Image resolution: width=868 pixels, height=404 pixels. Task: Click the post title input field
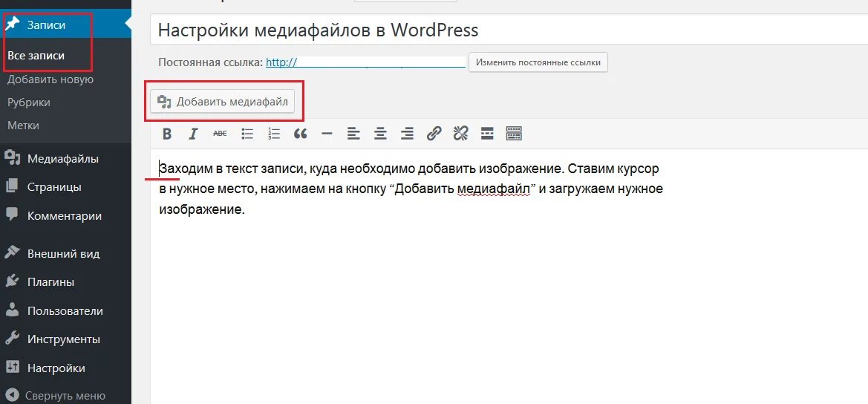[x=509, y=29]
